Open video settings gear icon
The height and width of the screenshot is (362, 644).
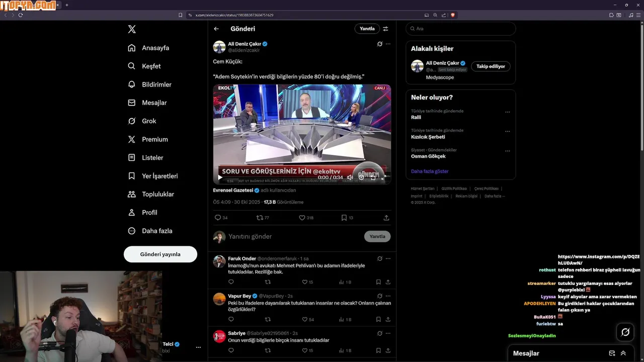pos(361,177)
